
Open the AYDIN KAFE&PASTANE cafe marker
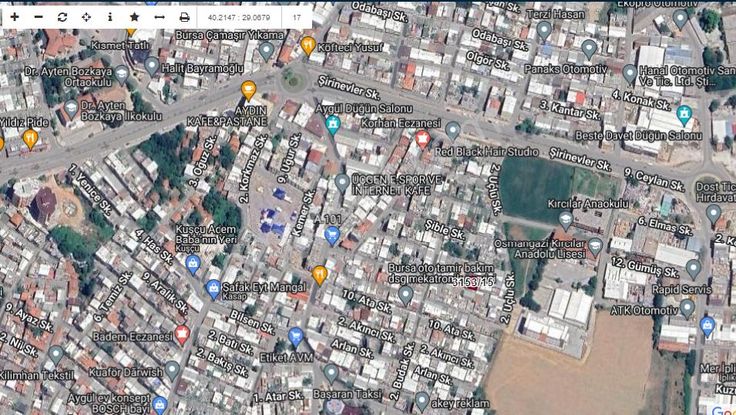[248, 90]
